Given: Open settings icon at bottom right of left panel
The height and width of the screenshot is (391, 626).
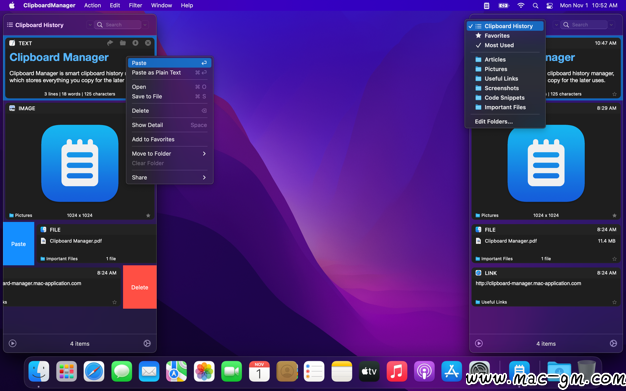Looking at the screenshot, I should [147, 343].
